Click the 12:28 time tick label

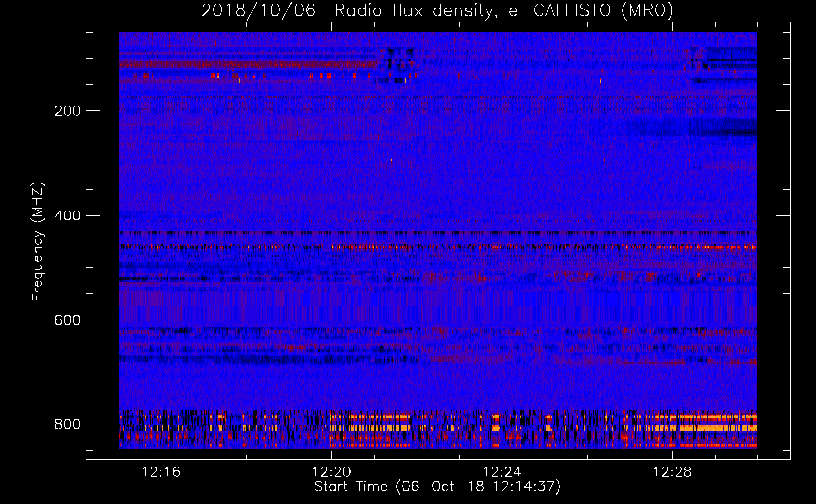point(672,472)
